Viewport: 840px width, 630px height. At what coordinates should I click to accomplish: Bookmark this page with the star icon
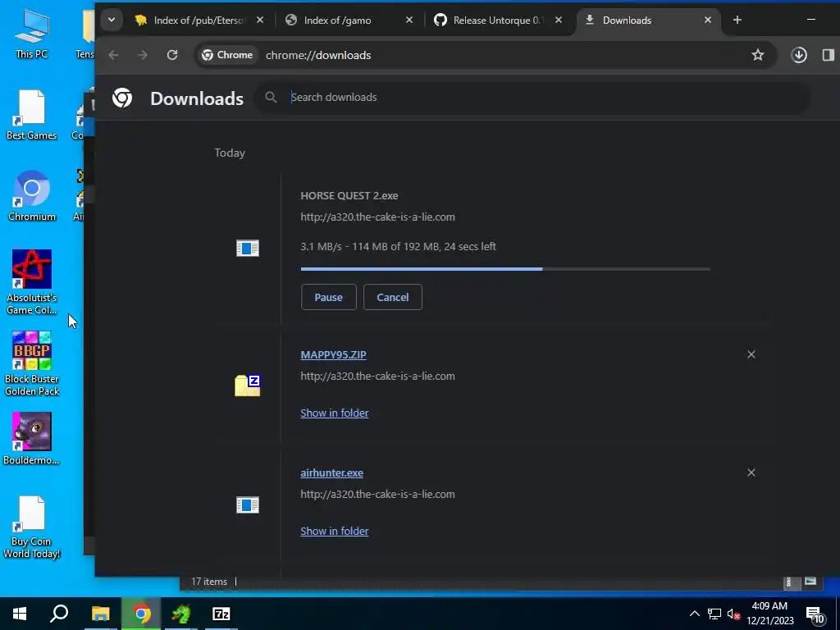[x=757, y=55]
